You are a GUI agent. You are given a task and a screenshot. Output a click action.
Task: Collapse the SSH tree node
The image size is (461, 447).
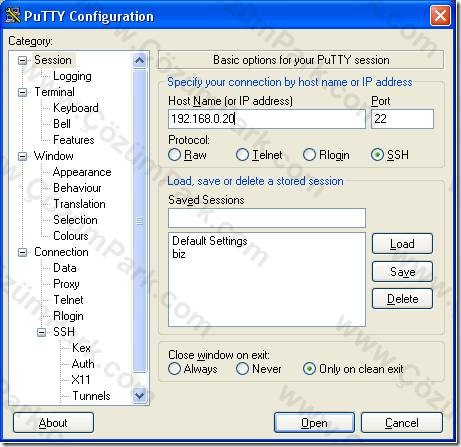(41, 332)
